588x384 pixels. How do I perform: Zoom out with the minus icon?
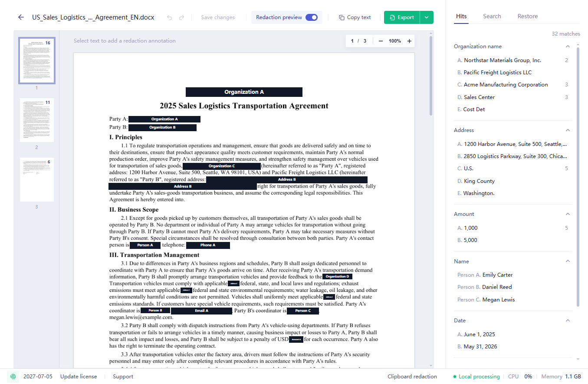[x=381, y=41]
